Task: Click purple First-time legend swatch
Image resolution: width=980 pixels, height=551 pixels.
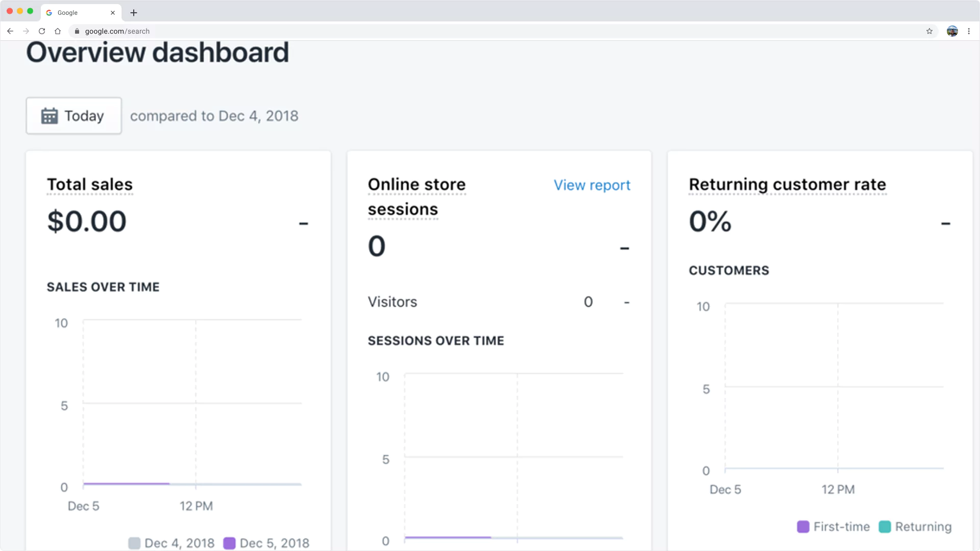Action: [x=803, y=527]
